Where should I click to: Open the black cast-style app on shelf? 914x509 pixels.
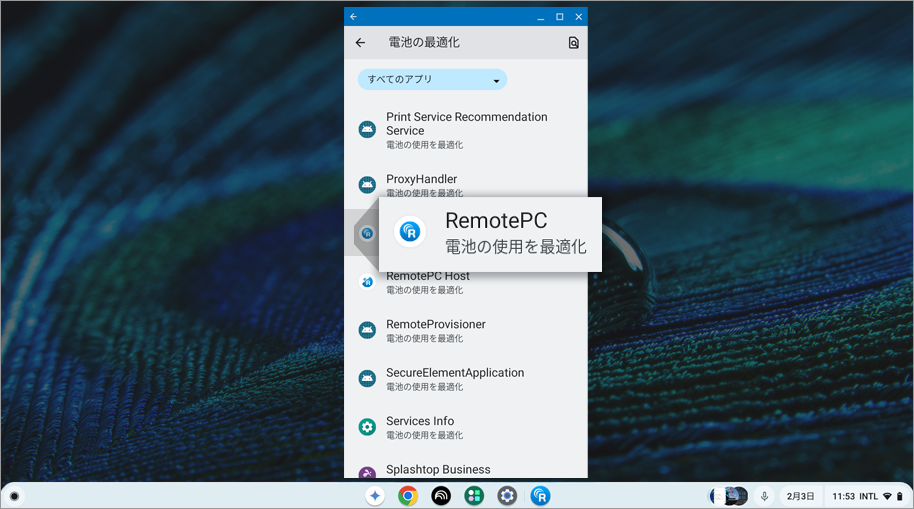441,496
